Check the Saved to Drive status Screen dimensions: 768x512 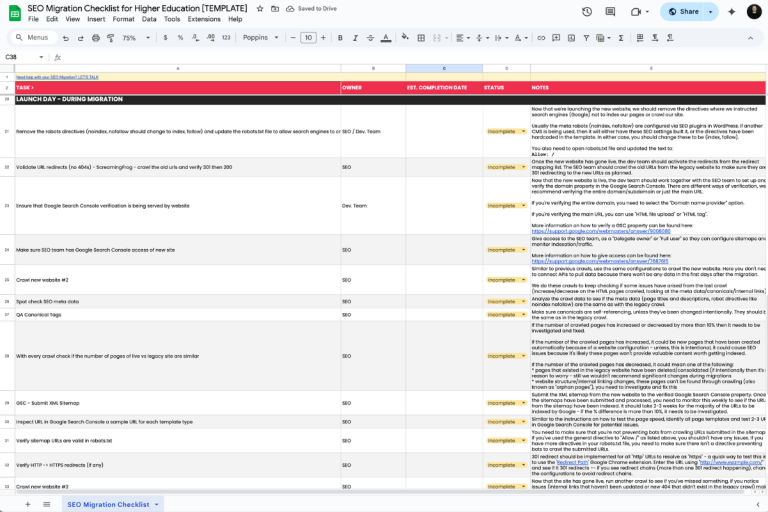coord(312,9)
